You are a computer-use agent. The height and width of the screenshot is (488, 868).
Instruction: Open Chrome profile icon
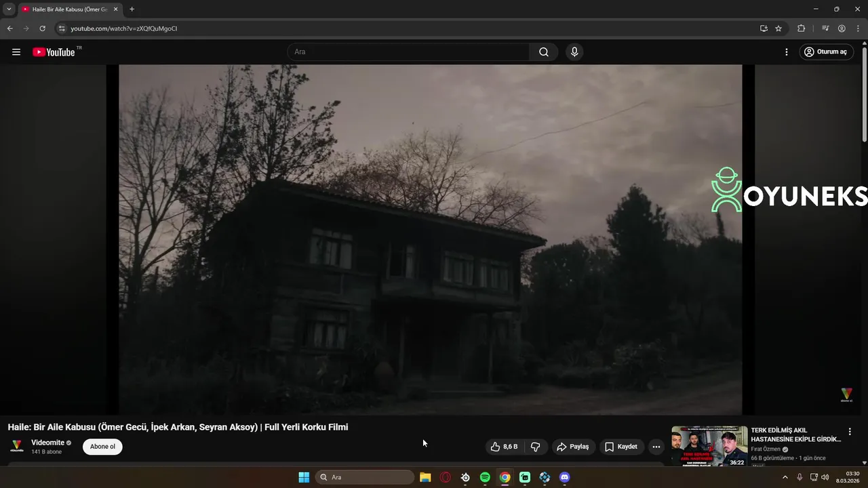[842, 28]
